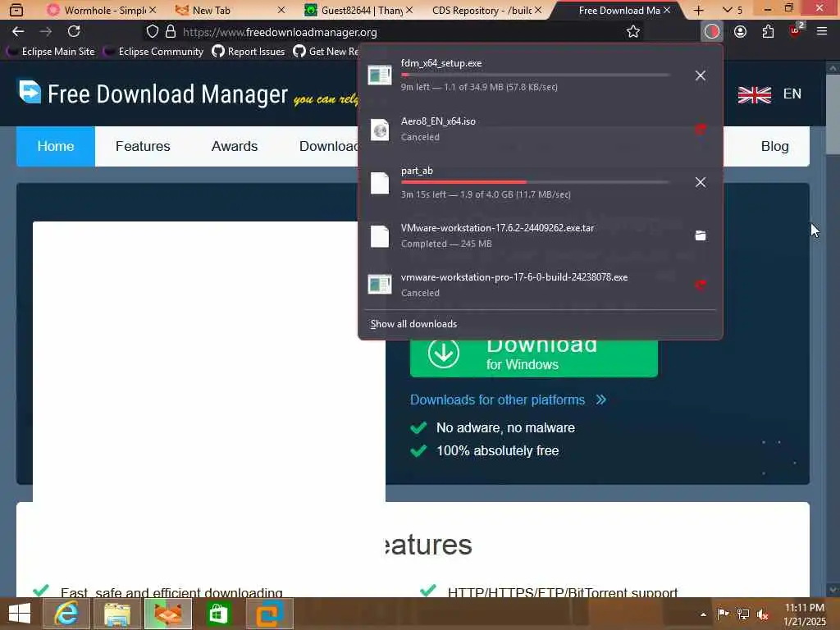Show hidden tray icons arrow
840x630 pixels.
pos(703,614)
